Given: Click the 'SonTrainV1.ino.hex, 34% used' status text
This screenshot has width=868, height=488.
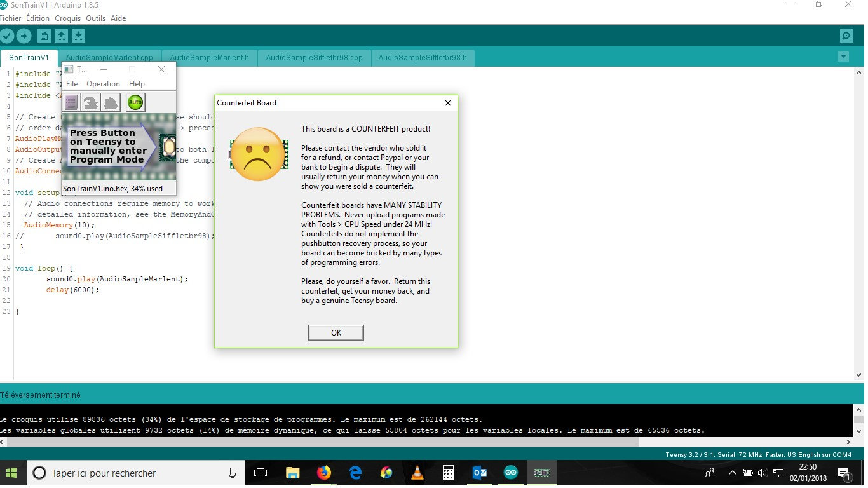Looking at the screenshot, I should click(112, 189).
